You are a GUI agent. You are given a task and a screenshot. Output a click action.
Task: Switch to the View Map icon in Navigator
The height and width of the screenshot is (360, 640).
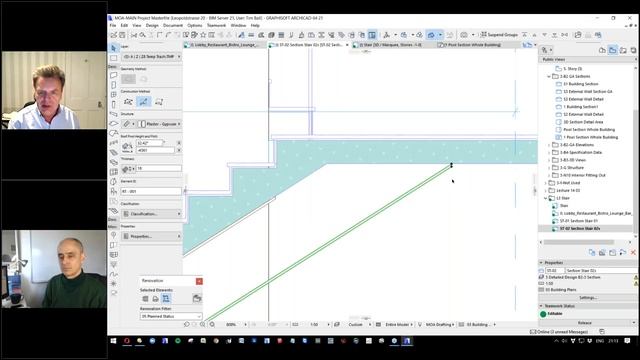click(x=612, y=50)
